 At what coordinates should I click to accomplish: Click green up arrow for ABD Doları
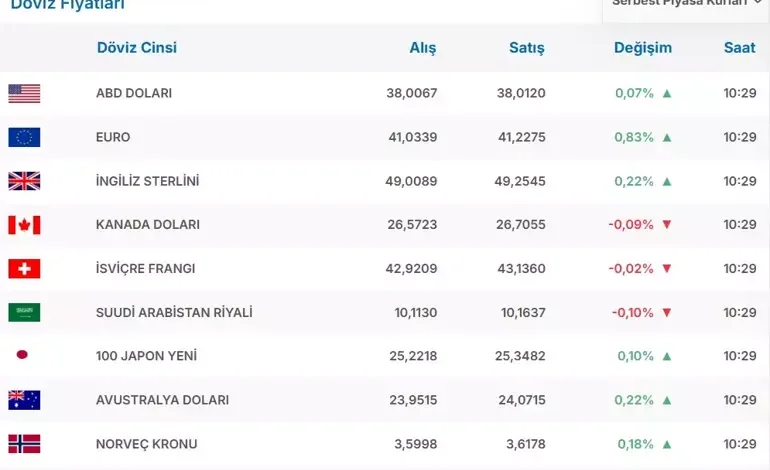pyautogui.click(x=667, y=93)
